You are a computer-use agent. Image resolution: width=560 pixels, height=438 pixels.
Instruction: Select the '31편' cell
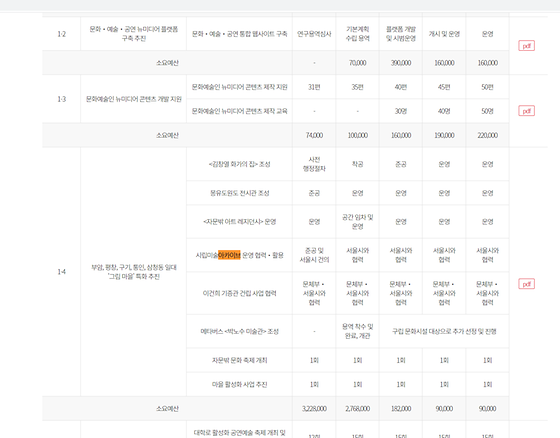314,87
